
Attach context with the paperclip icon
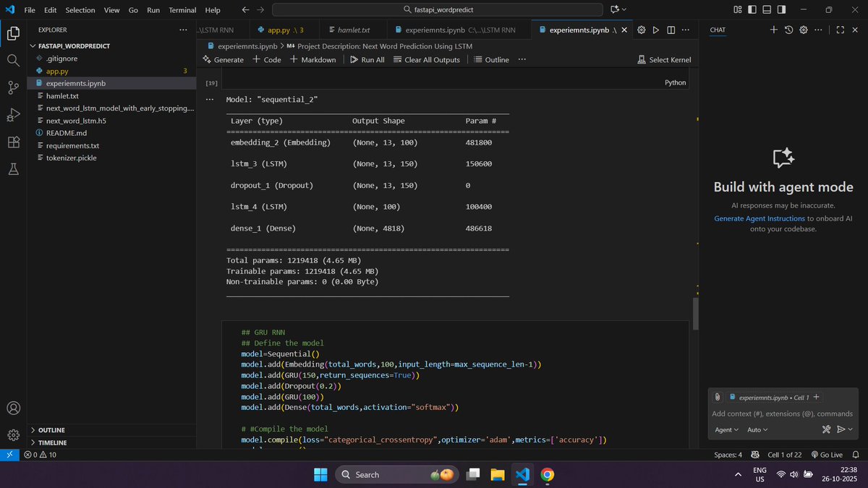point(718,397)
